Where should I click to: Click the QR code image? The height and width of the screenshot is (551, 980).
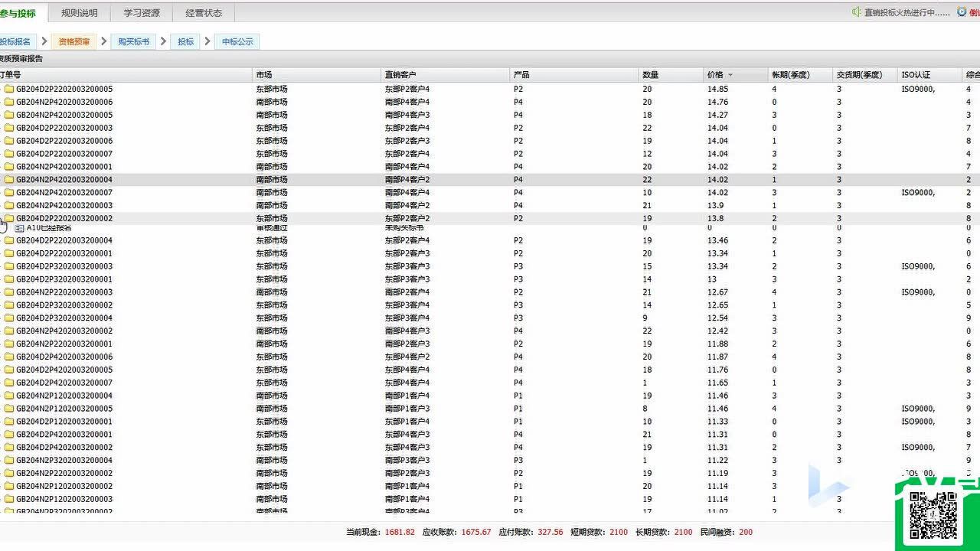933,516
